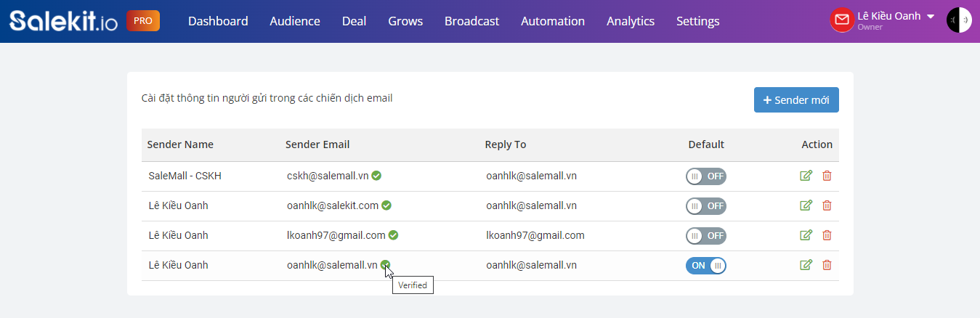The width and height of the screenshot is (980, 318).
Task: Open the Audience menu
Action: [295, 21]
